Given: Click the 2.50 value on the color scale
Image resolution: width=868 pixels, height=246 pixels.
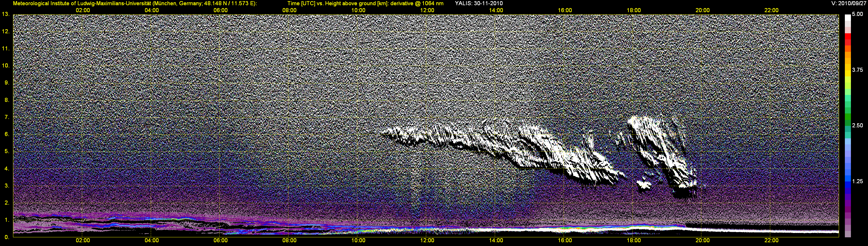Looking at the screenshot, I should 858,125.
